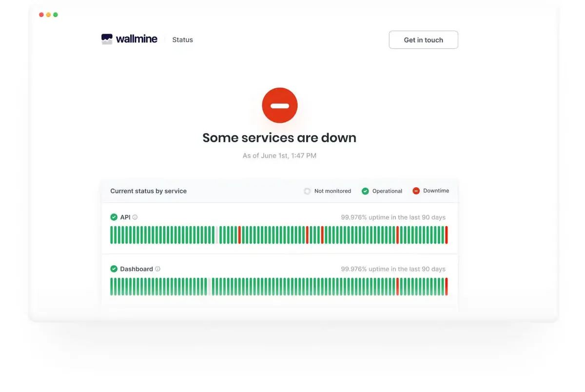Select the Dashboard service name
This screenshot has height=392, width=585.
coord(136,269)
